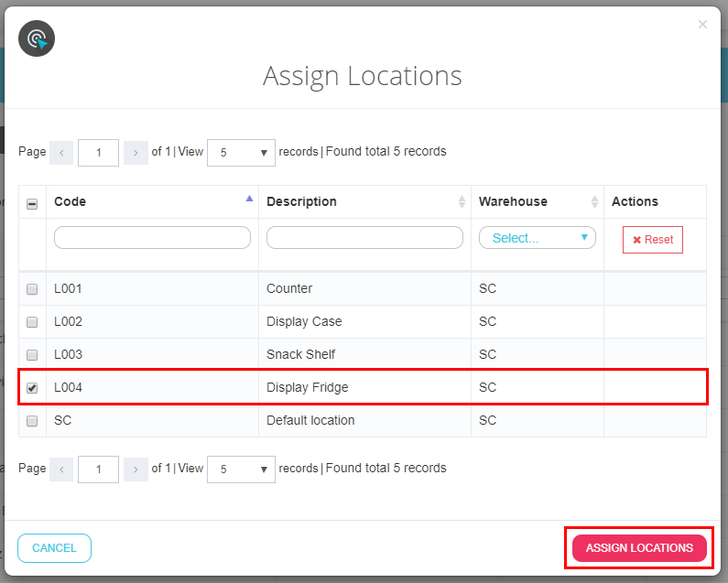Click the Cancel button

pyautogui.click(x=54, y=547)
